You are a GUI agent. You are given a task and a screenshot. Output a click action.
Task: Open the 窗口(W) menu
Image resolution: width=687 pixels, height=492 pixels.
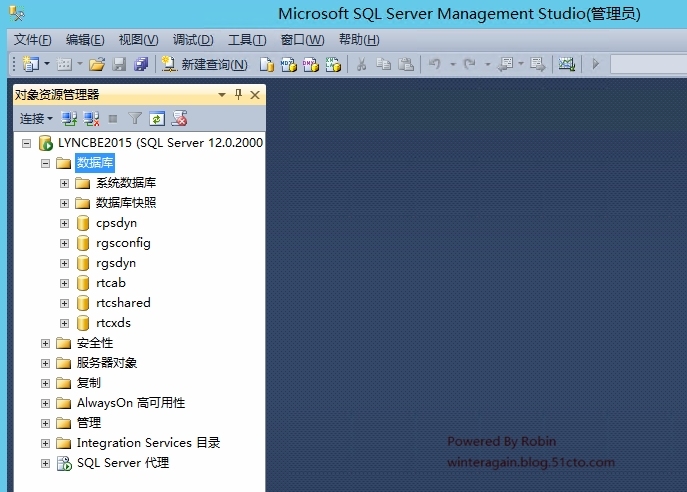[x=302, y=40]
